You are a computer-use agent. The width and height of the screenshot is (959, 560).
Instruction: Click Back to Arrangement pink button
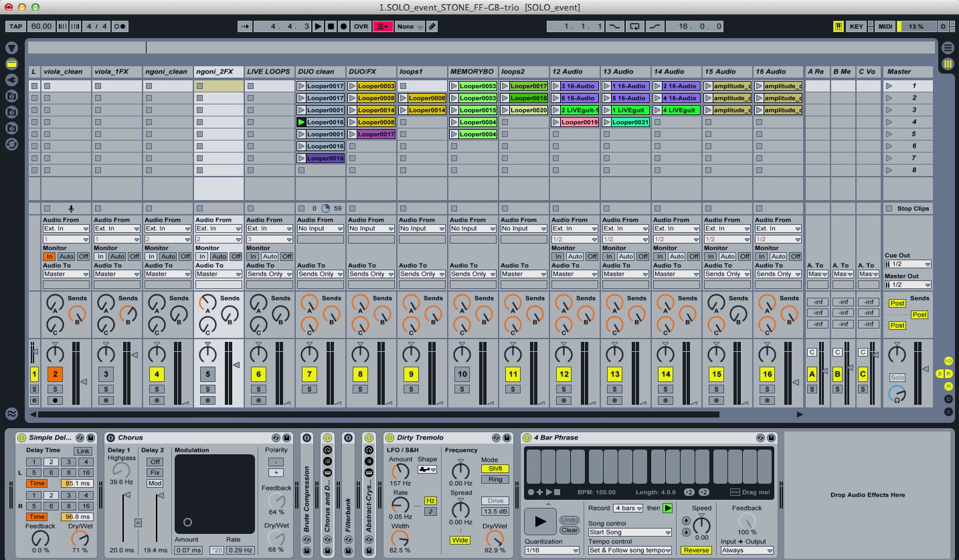(383, 27)
